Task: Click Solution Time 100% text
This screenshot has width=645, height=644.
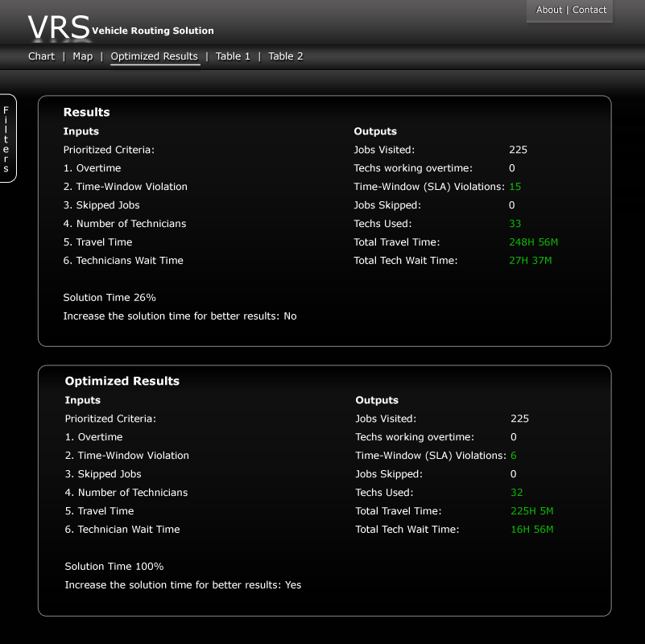Action: click(x=114, y=567)
